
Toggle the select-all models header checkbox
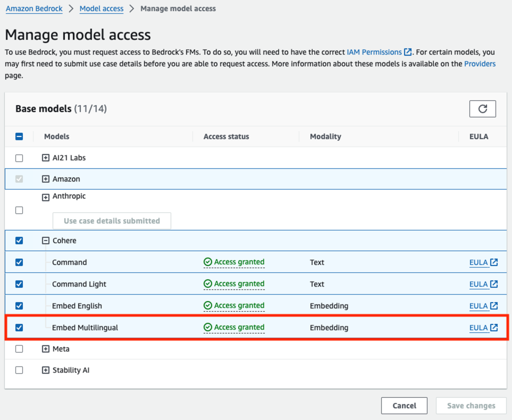coord(19,136)
